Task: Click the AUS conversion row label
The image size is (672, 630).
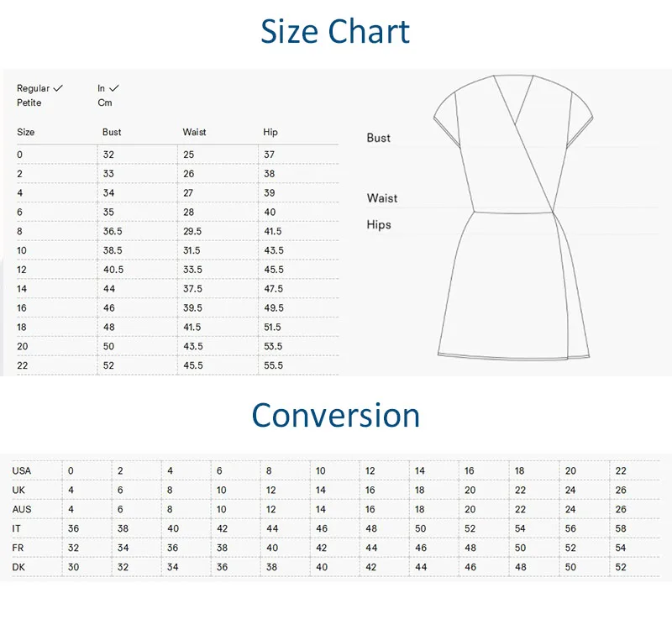Action: [x=22, y=509]
